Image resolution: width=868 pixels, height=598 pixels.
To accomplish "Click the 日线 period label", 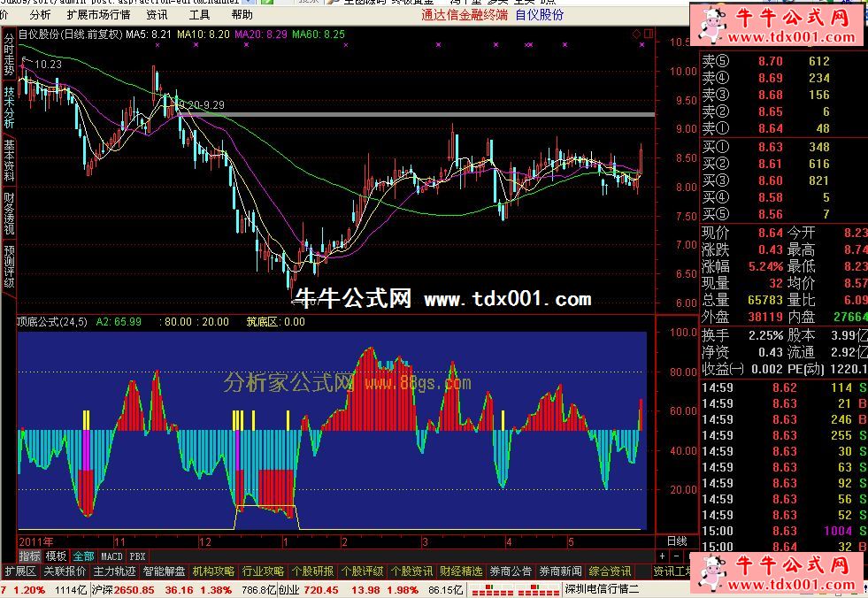I will [677, 541].
